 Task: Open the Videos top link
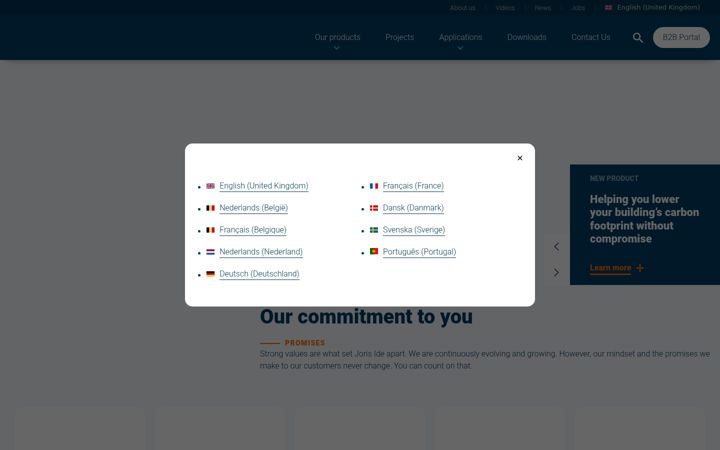[505, 8]
